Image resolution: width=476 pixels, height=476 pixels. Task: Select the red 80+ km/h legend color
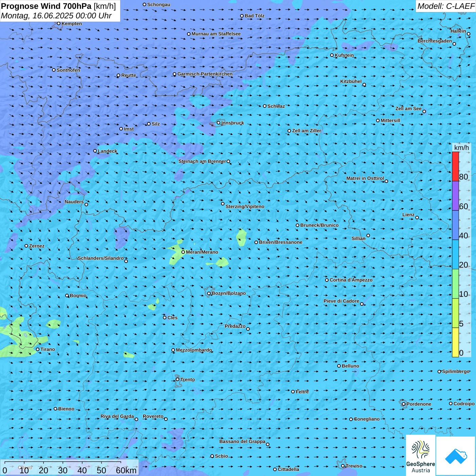(x=455, y=166)
